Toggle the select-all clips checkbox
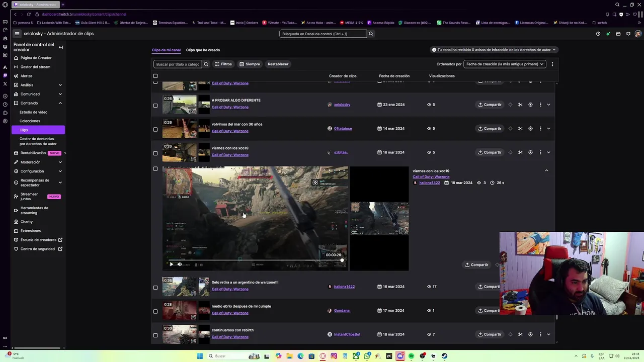 pos(155,76)
